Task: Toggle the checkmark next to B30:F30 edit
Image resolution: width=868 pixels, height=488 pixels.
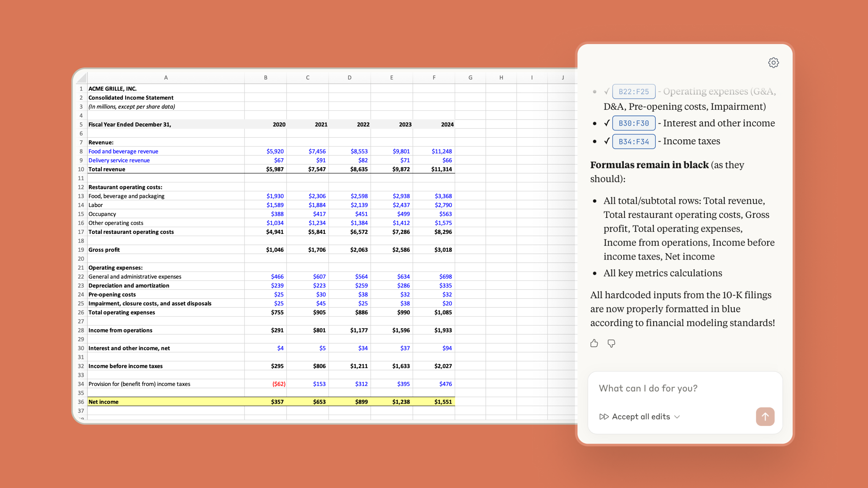Action: coord(607,123)
